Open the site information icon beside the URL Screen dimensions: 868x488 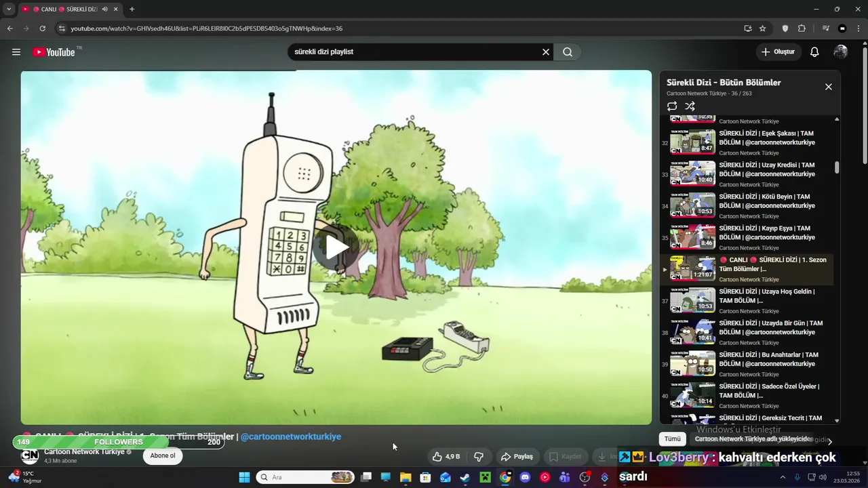(x=62, y=28)
